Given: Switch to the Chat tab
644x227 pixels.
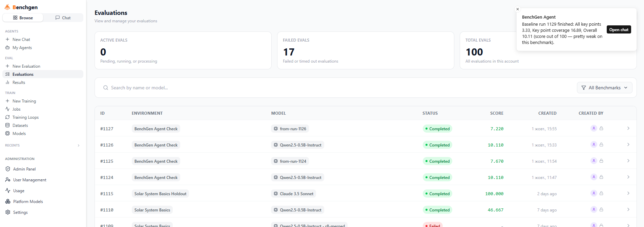Looking at the screenshot, I should (63, 18).
